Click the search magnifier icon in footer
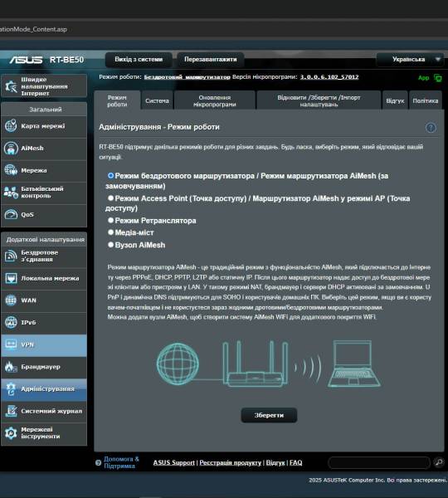The image size is (448, 498). tap(439, 462)
